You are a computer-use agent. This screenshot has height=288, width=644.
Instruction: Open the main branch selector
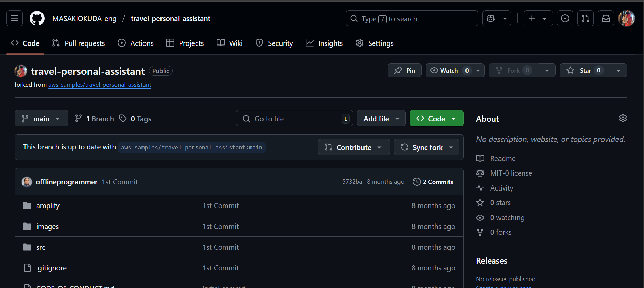(x=41, y=119)
